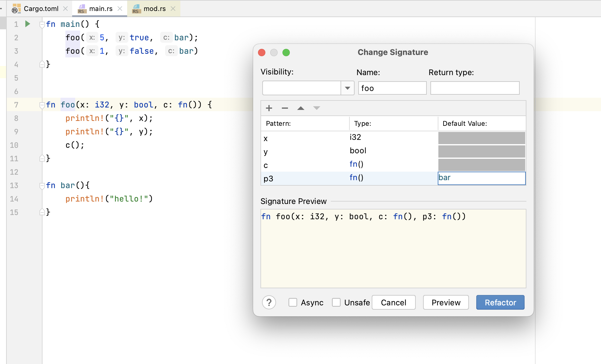Remove selected parameter using minus icon
The width and height of the screenshot is (601, 364).
[285, 108]
